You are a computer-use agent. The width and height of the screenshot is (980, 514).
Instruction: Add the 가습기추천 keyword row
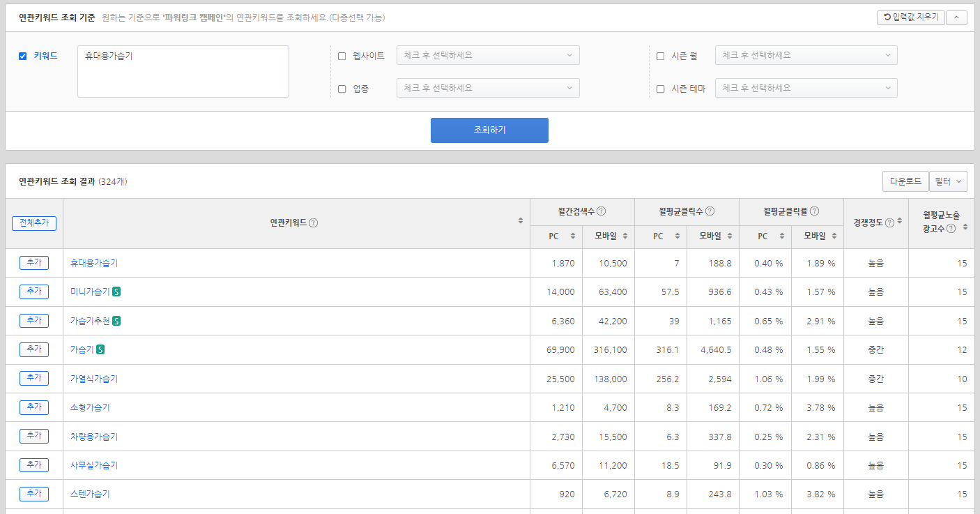[x=34, y=321]
